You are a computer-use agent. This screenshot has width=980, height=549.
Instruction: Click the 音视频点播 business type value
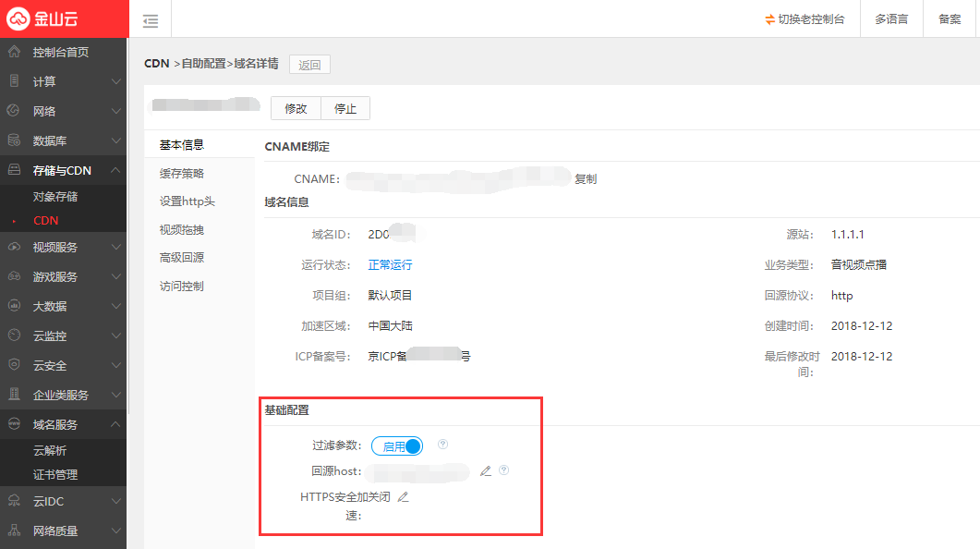click(x=859, y=264)
